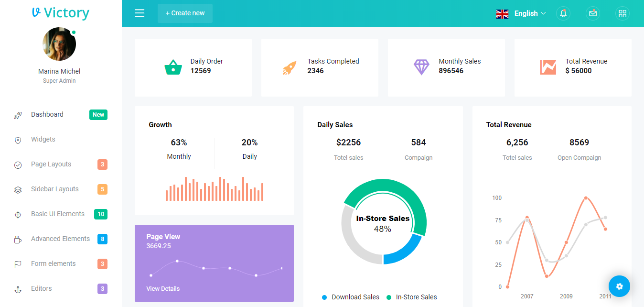
Task: Open the apps grid icon in header
Action: 623,13
